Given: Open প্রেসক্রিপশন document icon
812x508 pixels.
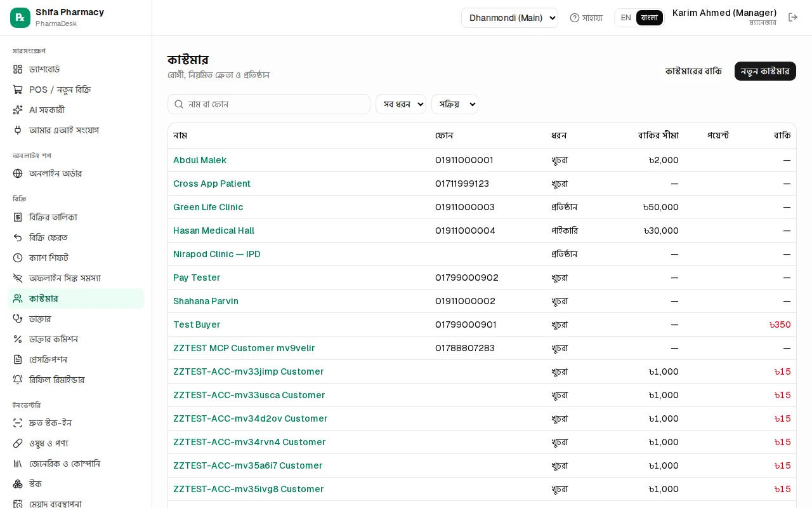Looking at the screenshot, I should click(18, 359).
